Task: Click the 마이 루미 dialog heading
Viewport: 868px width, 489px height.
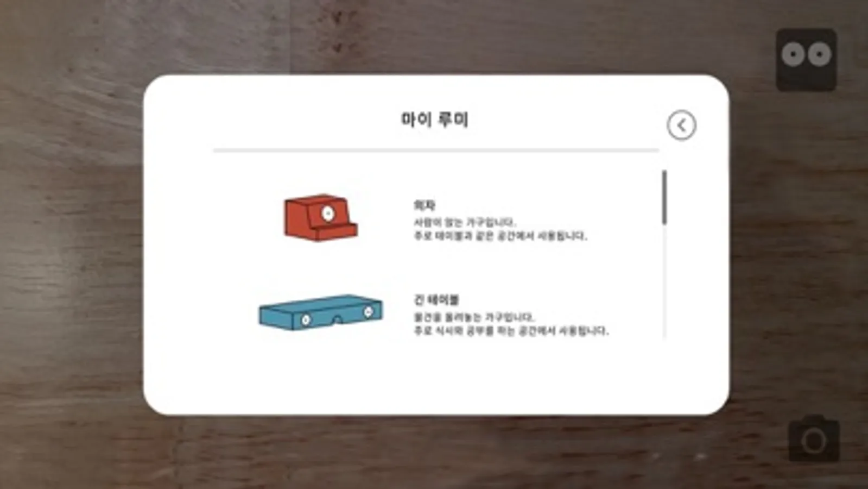Action: pyautogui.click(x=434, y=119)
